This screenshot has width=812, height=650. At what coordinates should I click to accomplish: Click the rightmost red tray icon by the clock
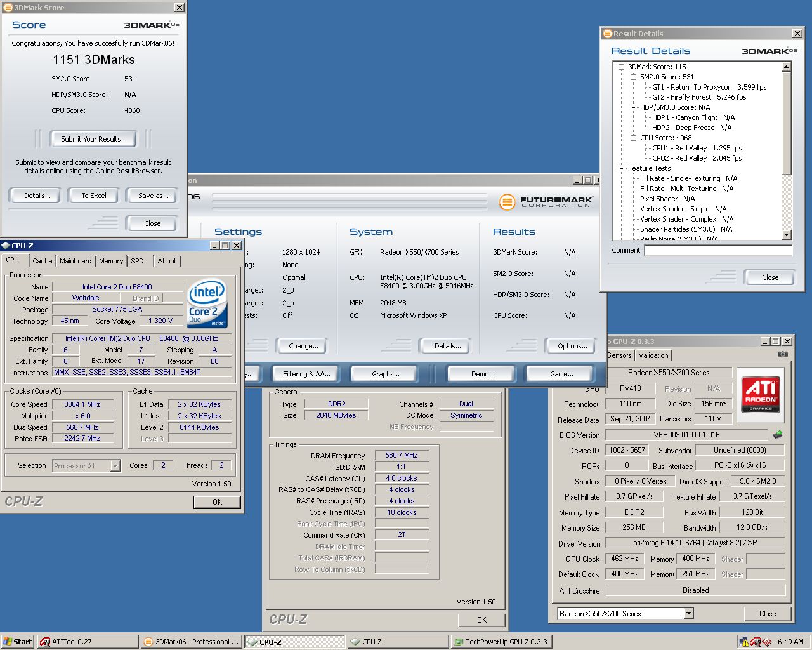point(767,642)
